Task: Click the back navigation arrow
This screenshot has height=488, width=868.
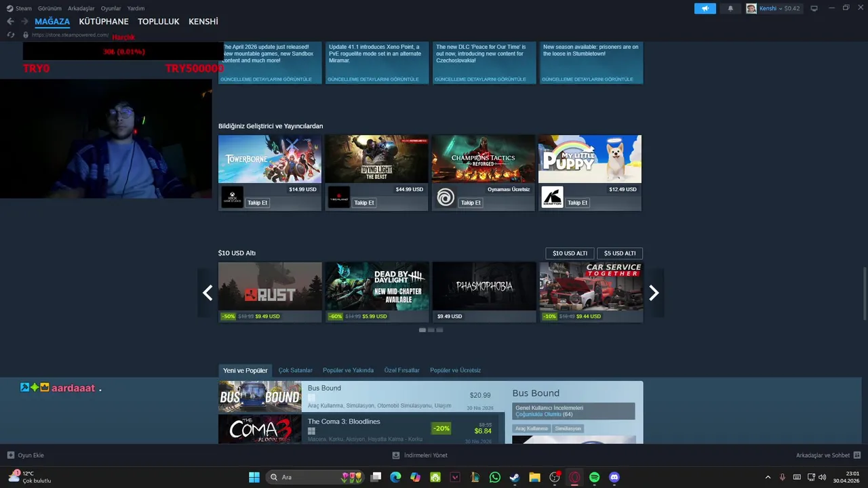Action: (x=10, y=22)
